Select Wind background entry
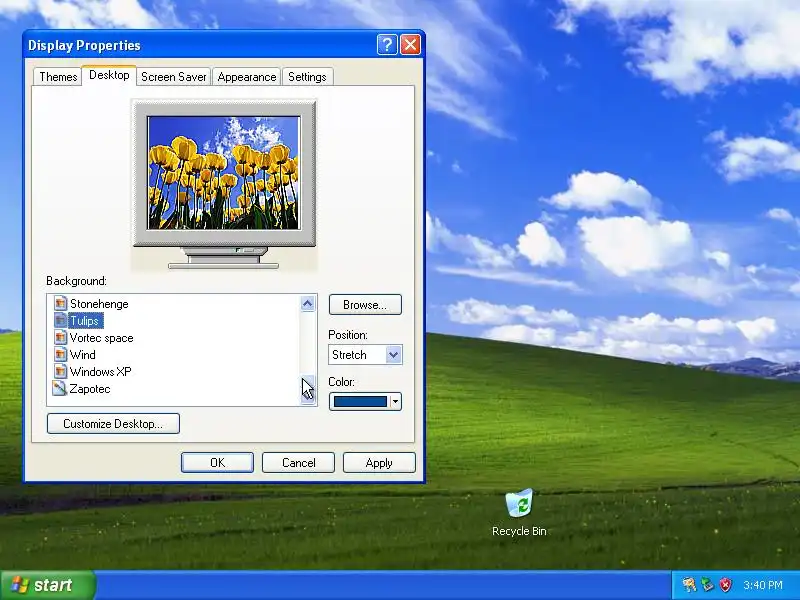This screenshot has height=600, width=800. tap(83, 355)
